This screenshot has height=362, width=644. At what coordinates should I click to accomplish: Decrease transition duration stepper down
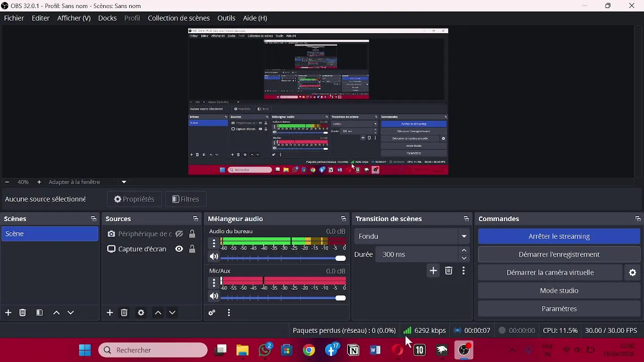point(464,258)
